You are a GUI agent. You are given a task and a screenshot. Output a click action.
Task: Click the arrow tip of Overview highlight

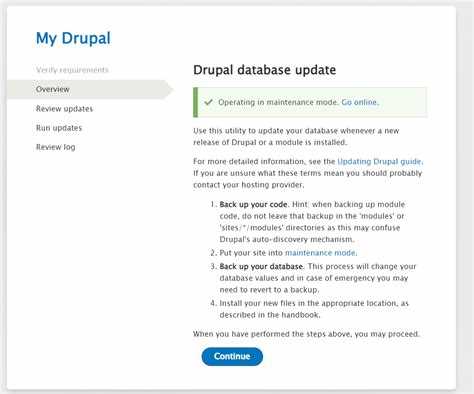pos(169,89)
